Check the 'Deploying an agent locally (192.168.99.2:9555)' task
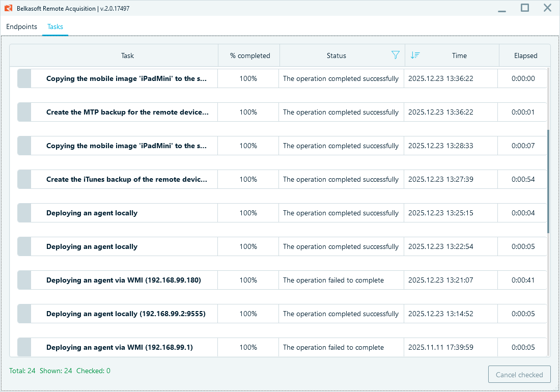This screenshot has height=392, width=560. (x=23, y=314)
